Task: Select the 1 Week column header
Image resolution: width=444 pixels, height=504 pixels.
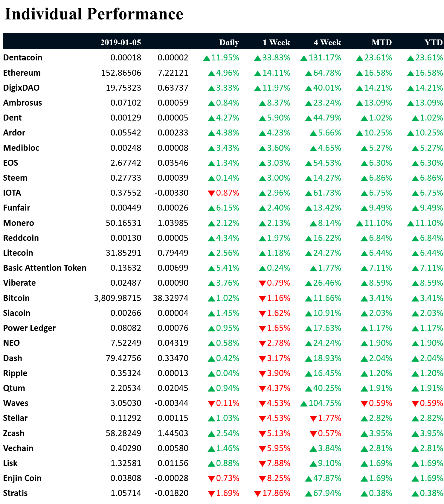Action: point(276,42)
